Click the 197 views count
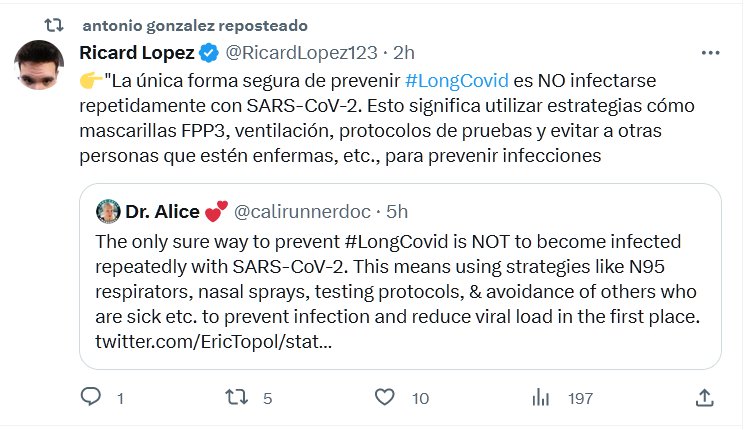The width and height of the screenshot is (746, 430). point(580,399)
